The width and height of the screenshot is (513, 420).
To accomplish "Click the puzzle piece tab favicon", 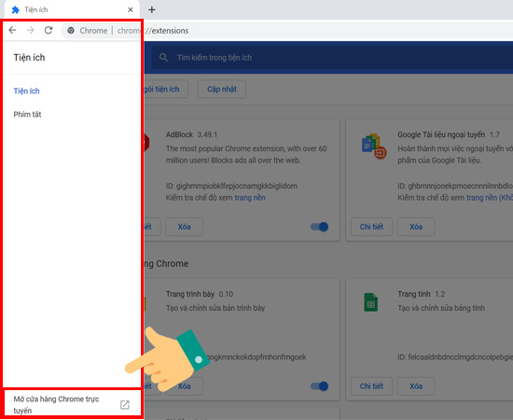I will [x=15, y=10].
